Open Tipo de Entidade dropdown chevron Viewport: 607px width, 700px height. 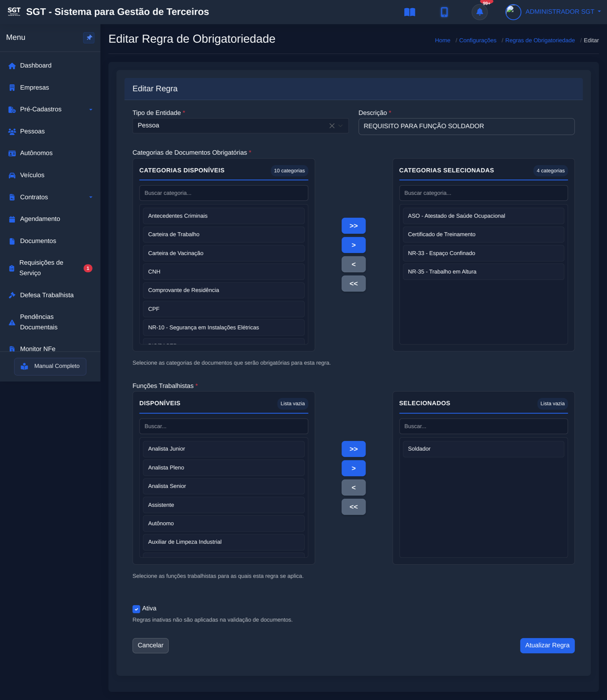[x=341, y=126]
